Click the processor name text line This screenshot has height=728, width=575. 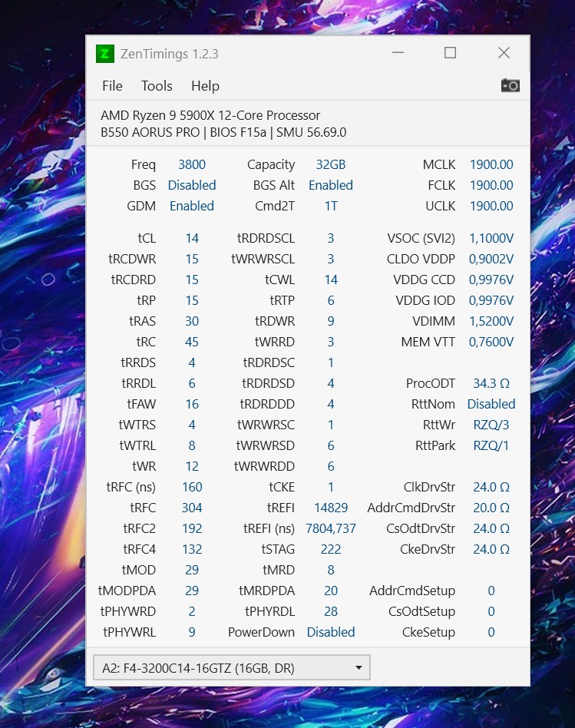210,115
